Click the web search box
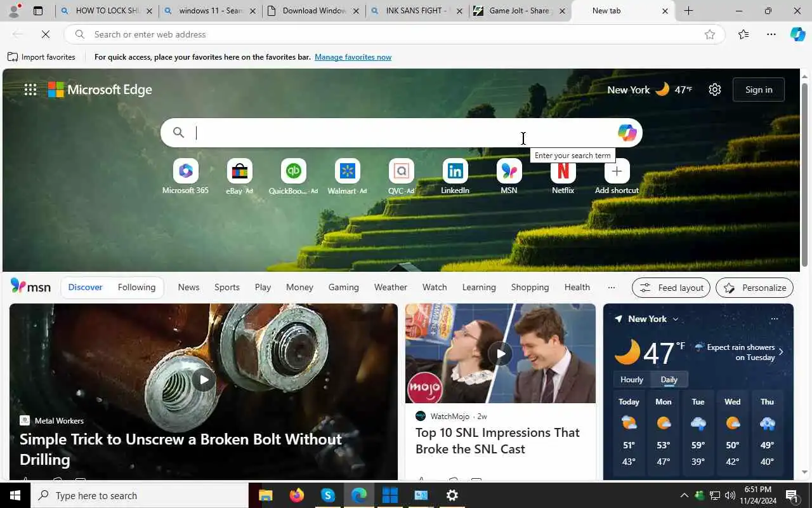 tap(401, 133)
